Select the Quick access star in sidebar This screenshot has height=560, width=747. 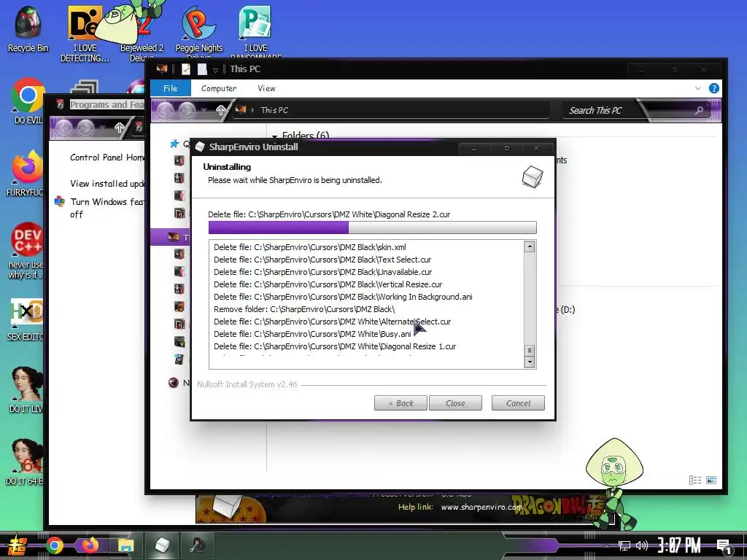174,144
